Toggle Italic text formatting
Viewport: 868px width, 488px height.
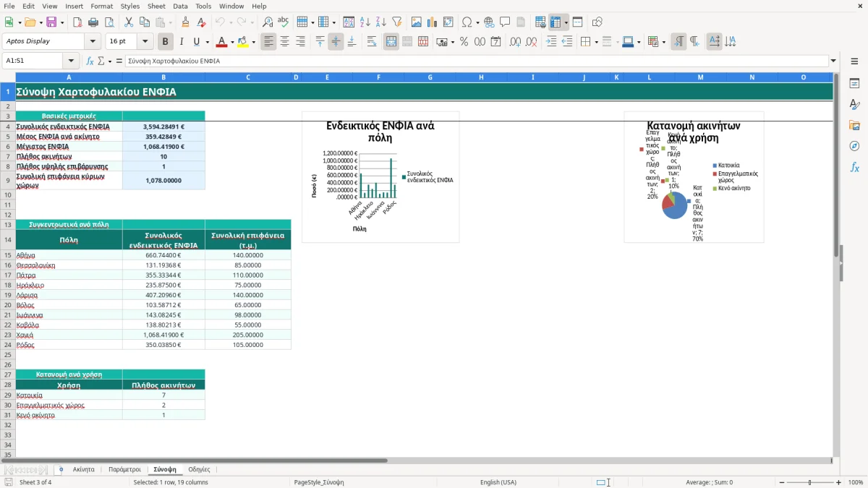click(x=181, y=42)
